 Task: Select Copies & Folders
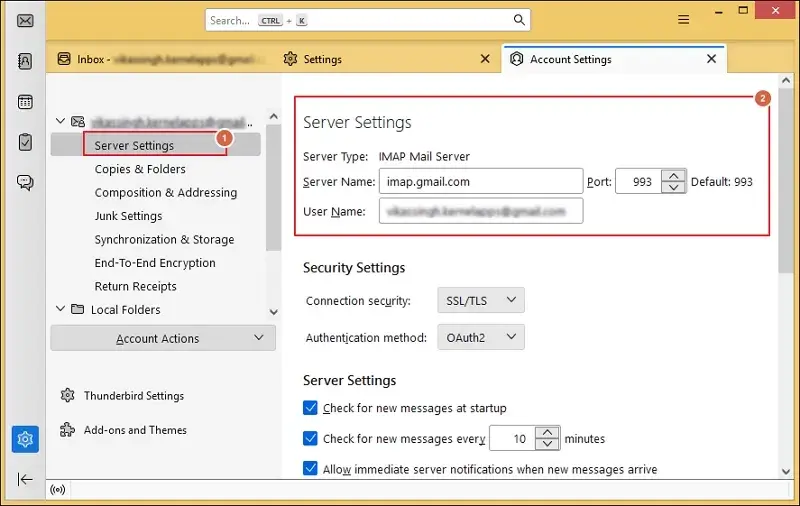pyautogui.click(x=140, y=169)
